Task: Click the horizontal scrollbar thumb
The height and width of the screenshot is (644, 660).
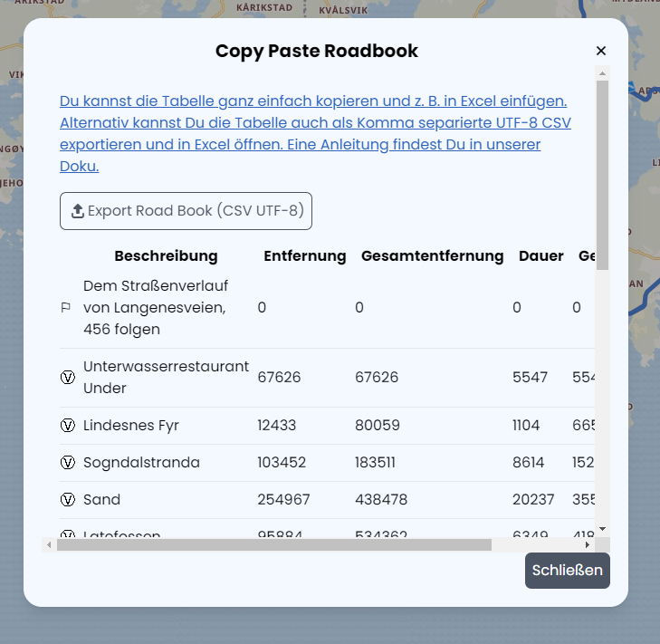Action: pyautogui.click(x=272, y=545)
